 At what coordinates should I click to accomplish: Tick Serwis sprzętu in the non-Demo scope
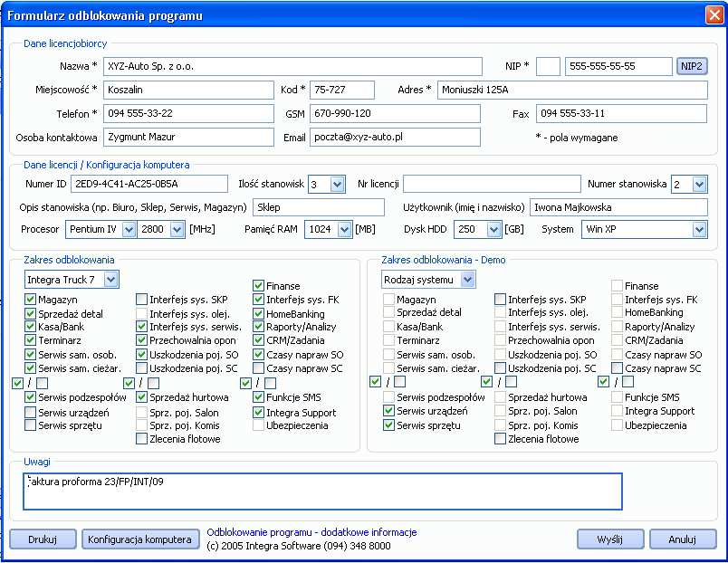coord(30,425)
